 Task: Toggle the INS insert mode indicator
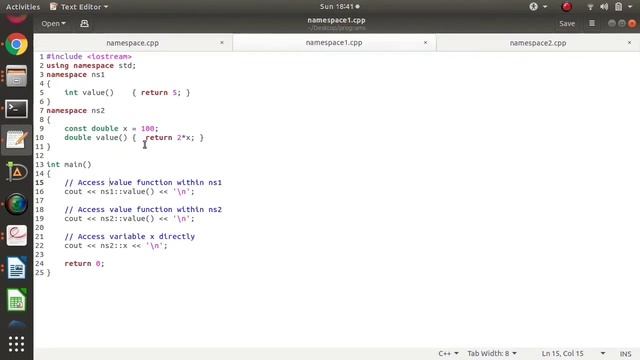click(625, 354)
